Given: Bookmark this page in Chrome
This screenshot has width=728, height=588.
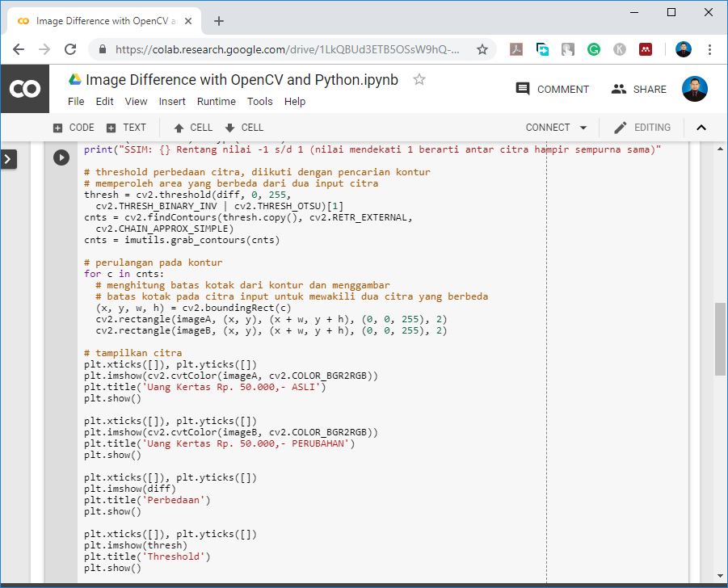Looking at the screenshot, I should [482, 49].
